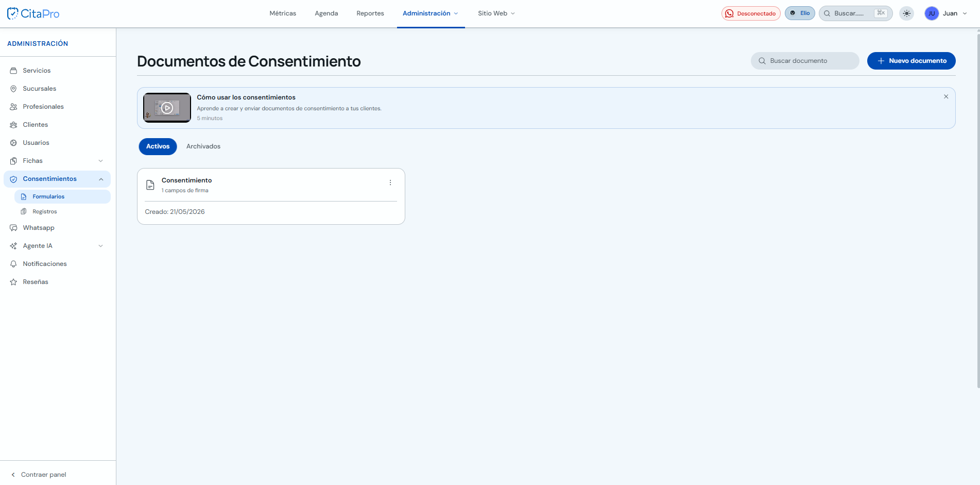
Task: Open the Reportes section
Action: [x=370, y=13]
